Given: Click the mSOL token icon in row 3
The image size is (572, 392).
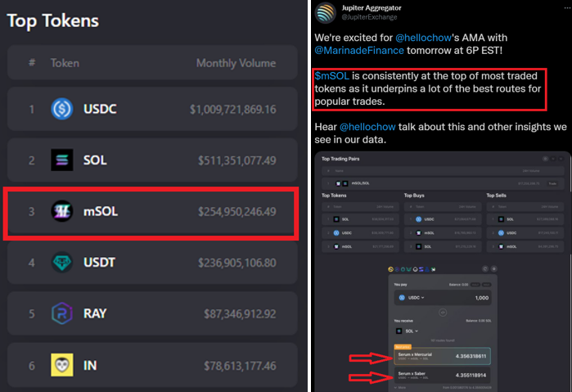Looking at the screenshot, I should 62,211.
